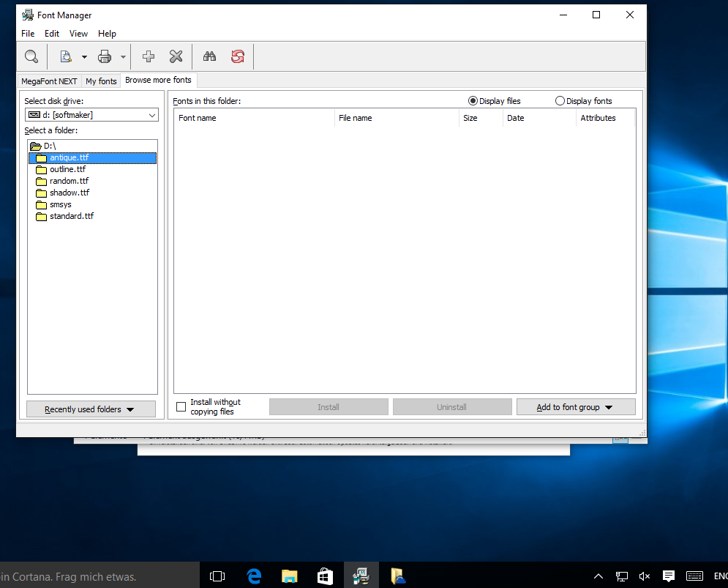Click the plus icon to add fonts
728x588 pixels.
click(x=149, y=56)
